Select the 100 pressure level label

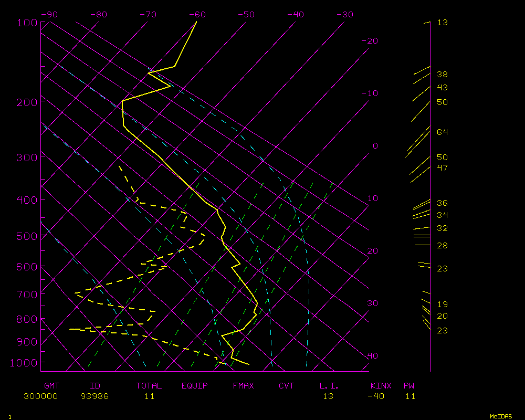[26, 23]
